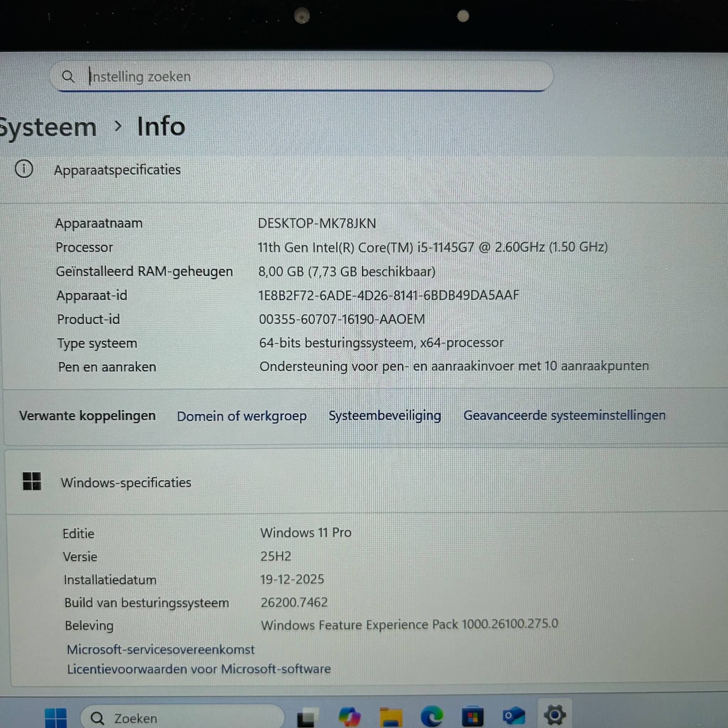Click the magnifier icon in settings search
Image resolution: width=728 pixels, height=728 pixels.
68,76
